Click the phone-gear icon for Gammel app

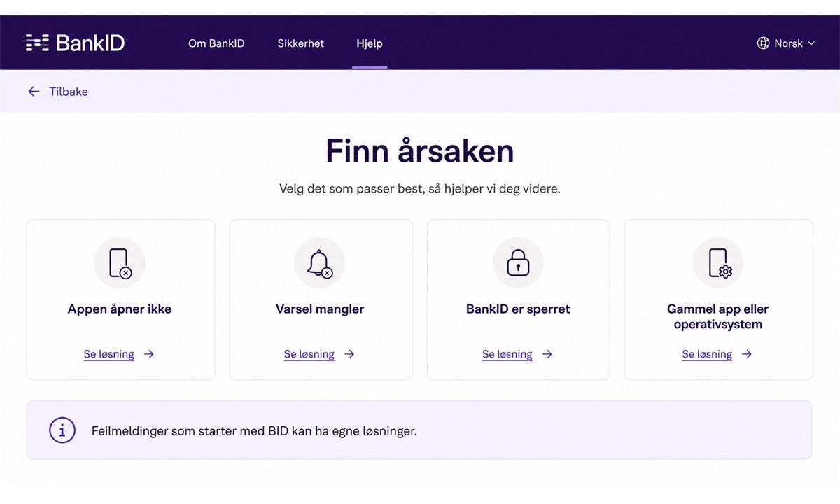(x=718, y=262)
